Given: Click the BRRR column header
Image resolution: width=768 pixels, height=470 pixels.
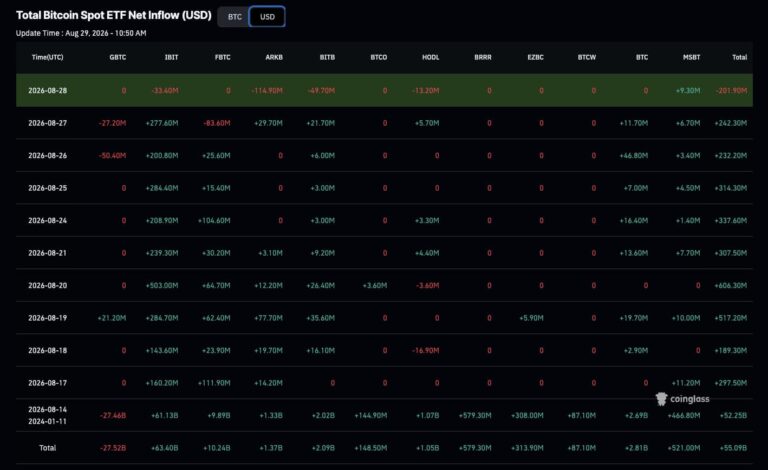Looking at the screenshot, I should click(x=482, y=57).
